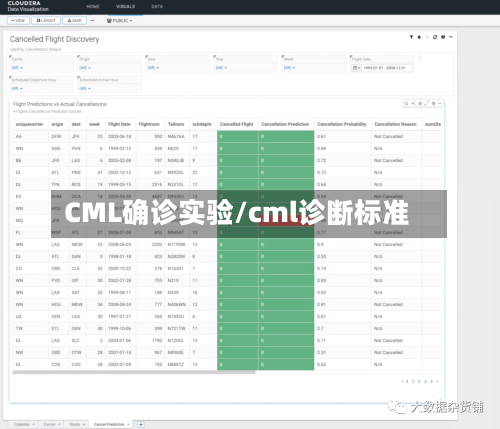Screen dimensions: 500x429
Task: Click the dashboard color drop icon
Action: [x=419, y=37]
